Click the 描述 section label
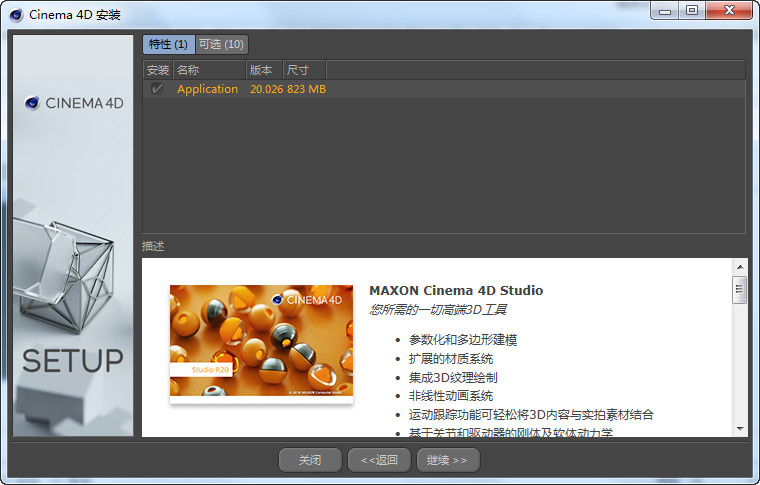Viewport: 760px width, 485px height. point(153,246)
